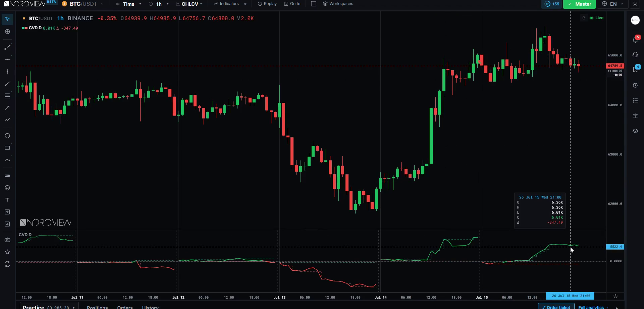The height and width of the screenshot is (309, 644).
Task: Open chart settings gear near time axis
Action: (x=615, y=296)
